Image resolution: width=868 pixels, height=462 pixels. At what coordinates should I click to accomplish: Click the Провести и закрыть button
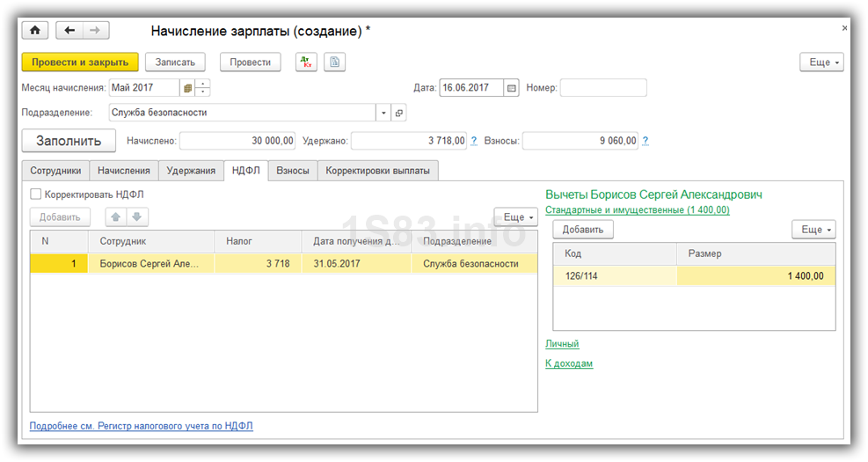pos(80,62)
